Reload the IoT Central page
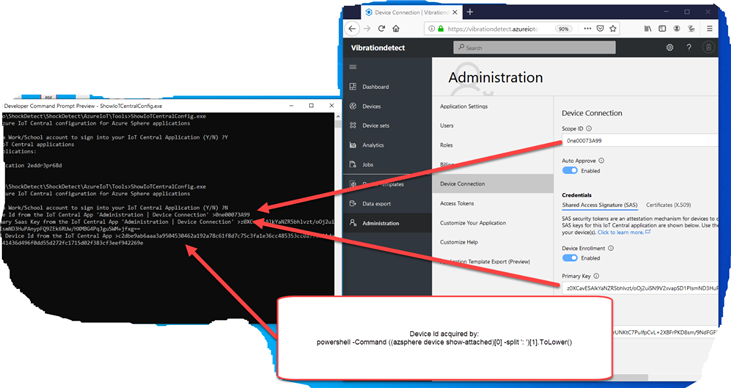Viewport: 731px width, 388px height. [381, 28]
